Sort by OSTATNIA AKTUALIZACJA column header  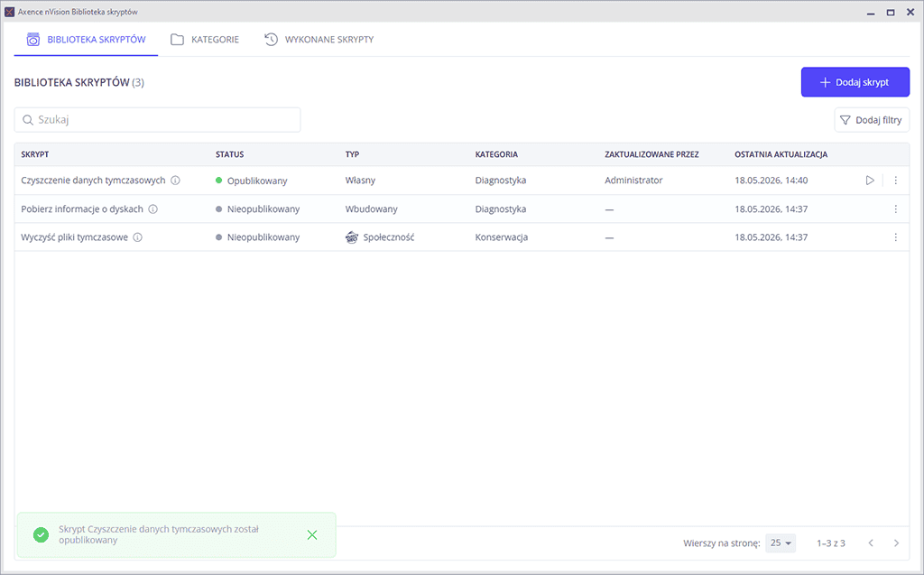[x=781, y=154]
